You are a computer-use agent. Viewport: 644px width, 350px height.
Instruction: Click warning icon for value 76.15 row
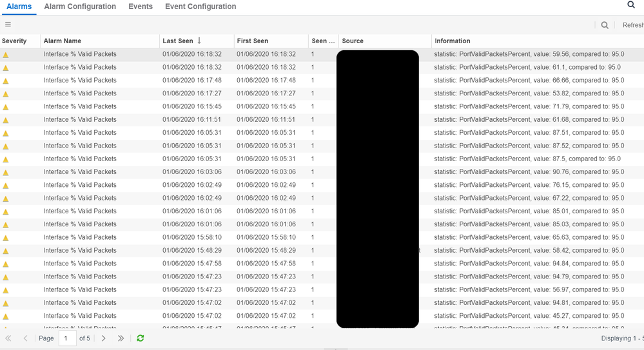pyautogui.click(x=6, y=186)
